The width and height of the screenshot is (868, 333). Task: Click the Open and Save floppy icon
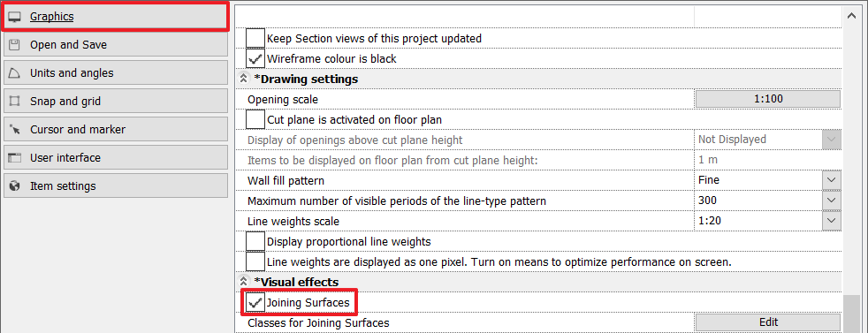pyautogui.click(x=15, y=45)
